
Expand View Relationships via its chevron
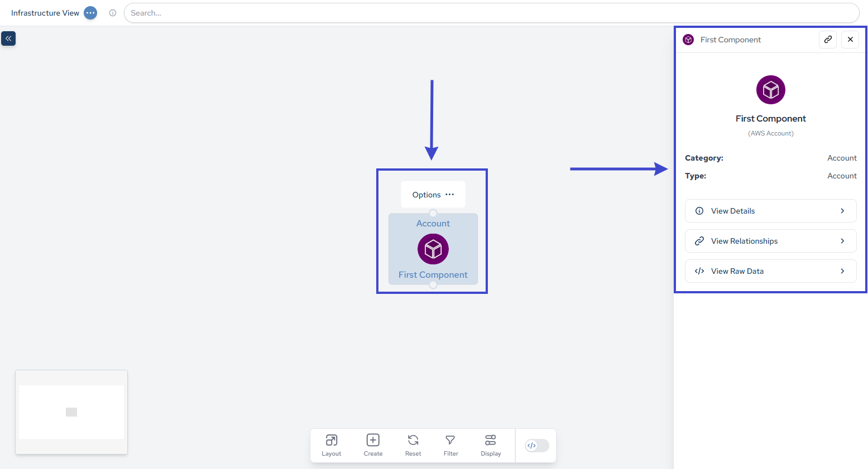tap(842, 241)
